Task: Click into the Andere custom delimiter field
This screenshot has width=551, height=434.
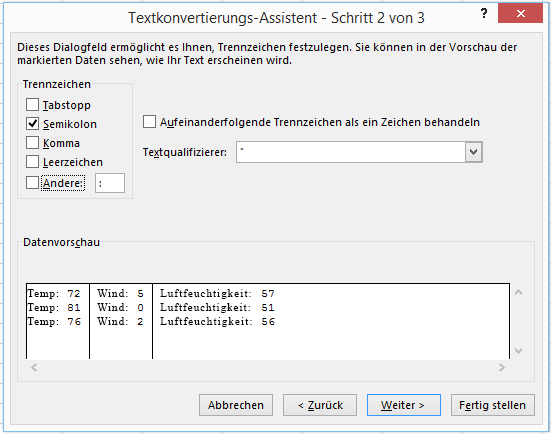Action: point(110,183)
